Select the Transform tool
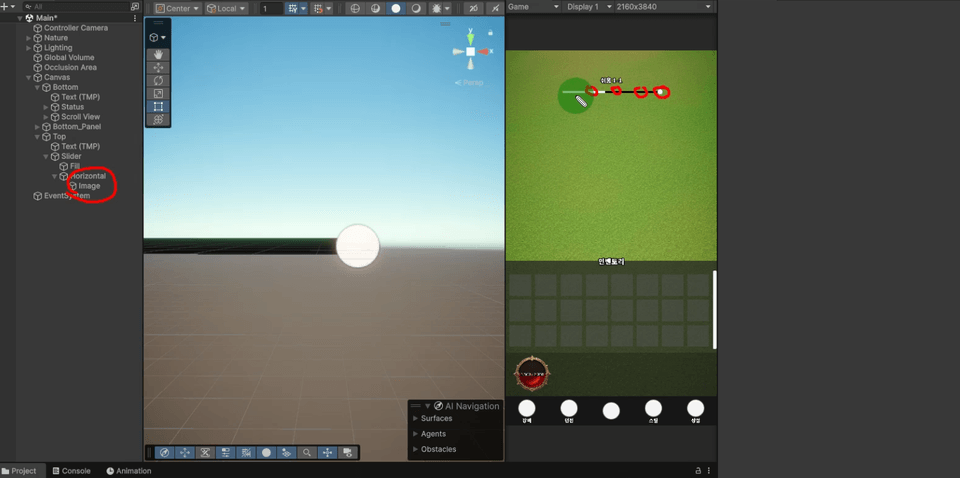Viewport: 960px width, 478px height. (x=158, y=119)
